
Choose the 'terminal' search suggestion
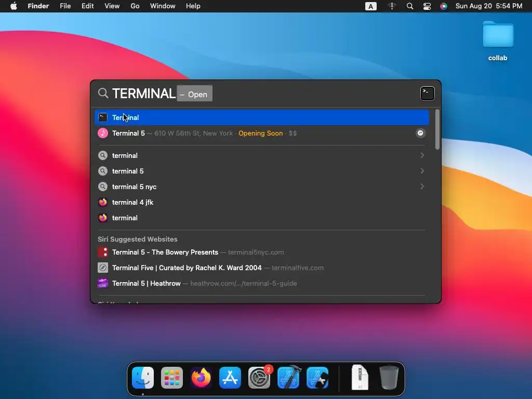262,155
